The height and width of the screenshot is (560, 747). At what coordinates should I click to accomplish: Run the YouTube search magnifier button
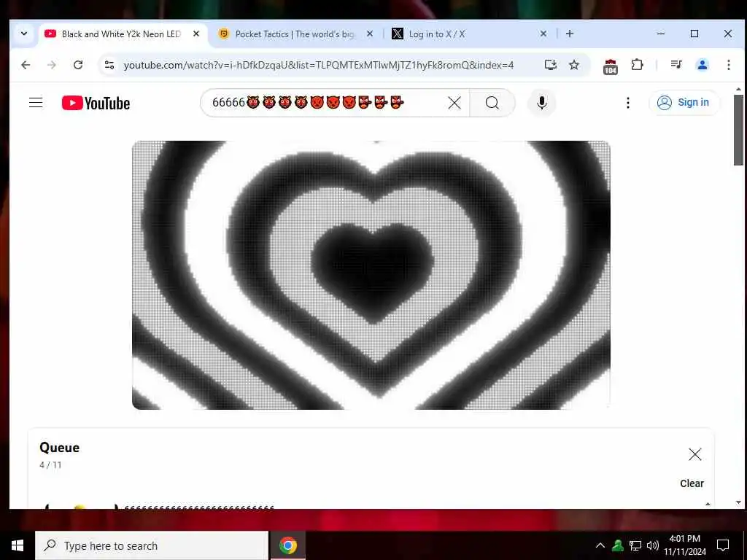(x=492, y=102)
